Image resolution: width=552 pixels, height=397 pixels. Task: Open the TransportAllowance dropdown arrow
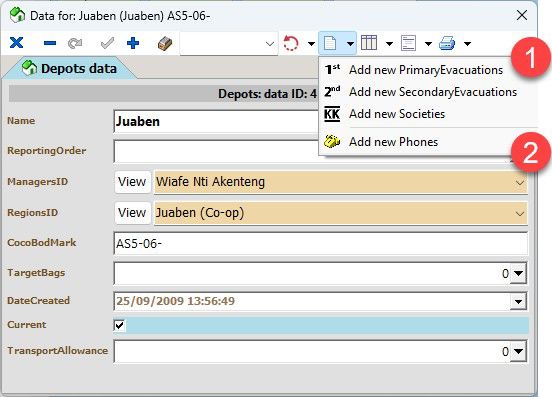(518, 351)
